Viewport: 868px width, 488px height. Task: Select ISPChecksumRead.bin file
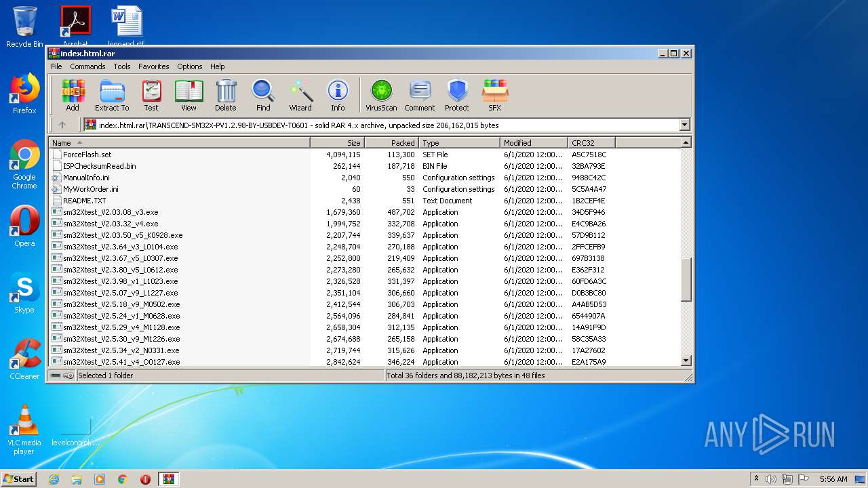click(99, 166)
